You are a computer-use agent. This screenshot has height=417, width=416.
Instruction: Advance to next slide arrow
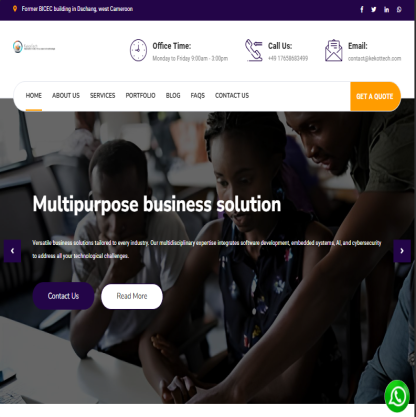click(402, 251)
